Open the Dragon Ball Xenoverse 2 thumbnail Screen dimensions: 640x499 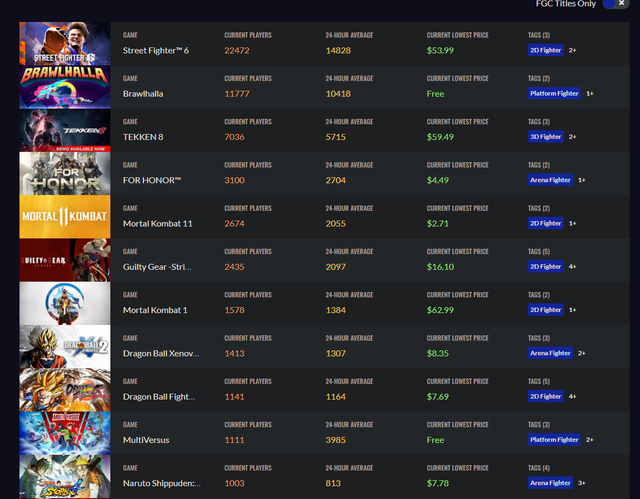pos(64,346)
